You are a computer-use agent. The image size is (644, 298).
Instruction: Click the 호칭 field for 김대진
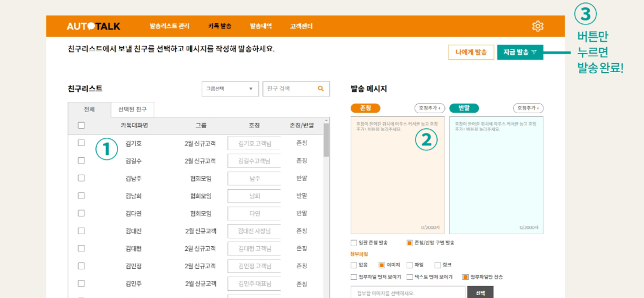(254, 231)
